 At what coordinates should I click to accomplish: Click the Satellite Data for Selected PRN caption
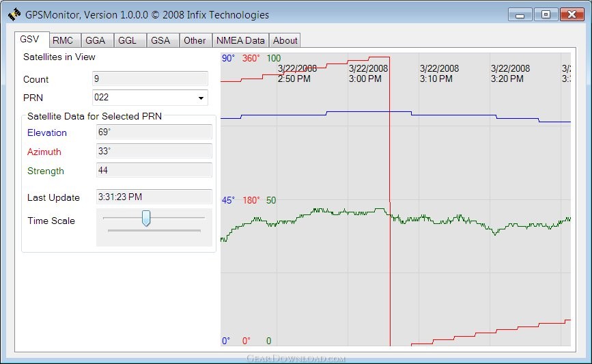coord(94,116)
